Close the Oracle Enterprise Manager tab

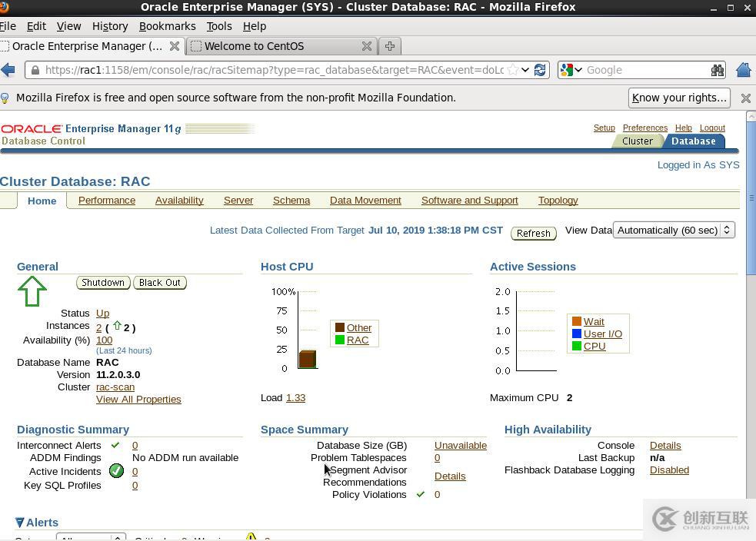[x=175, y=46]
